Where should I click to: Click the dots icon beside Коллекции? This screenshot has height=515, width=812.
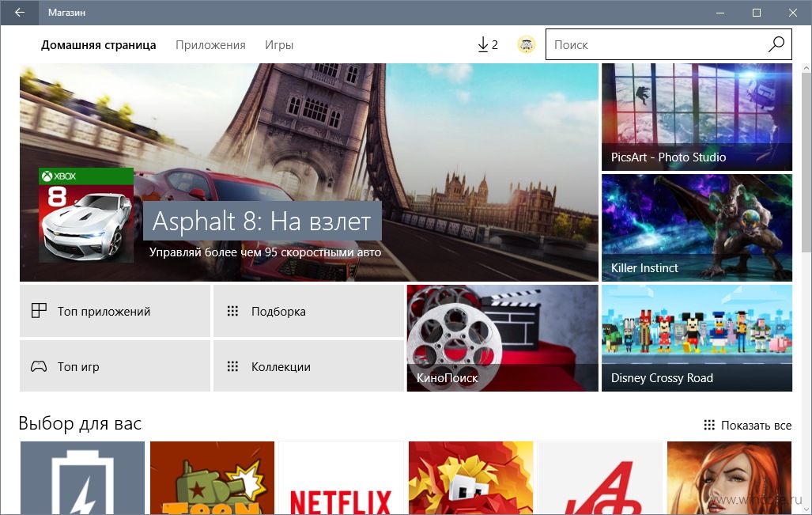click(232, 366)
